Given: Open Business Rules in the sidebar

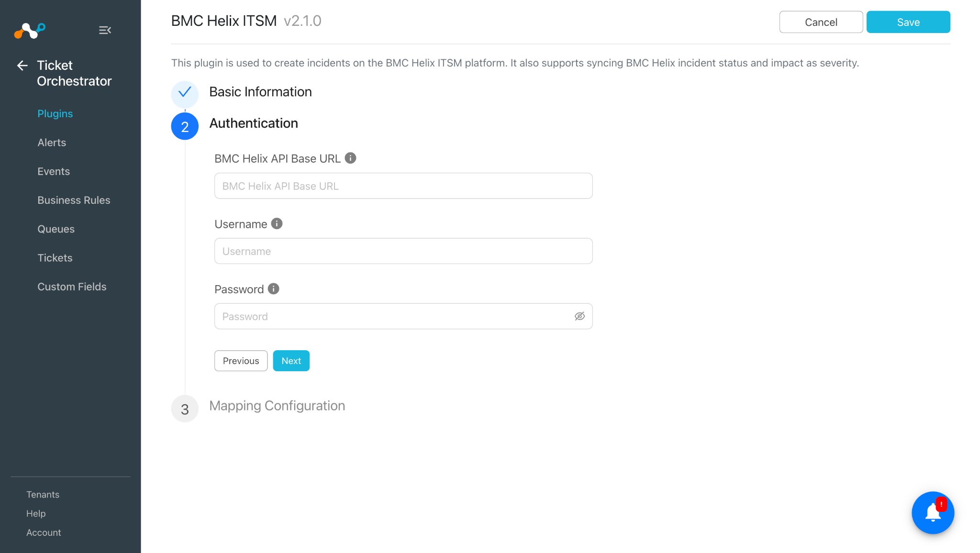Looking at the screenshot, I should [74, 200].
